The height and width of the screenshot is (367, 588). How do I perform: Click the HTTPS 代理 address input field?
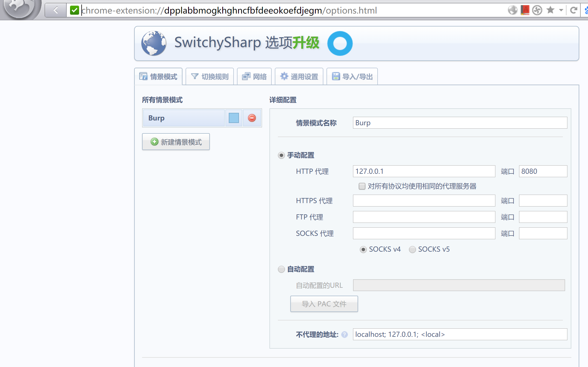pyautogui.click(x=424, y=201)
